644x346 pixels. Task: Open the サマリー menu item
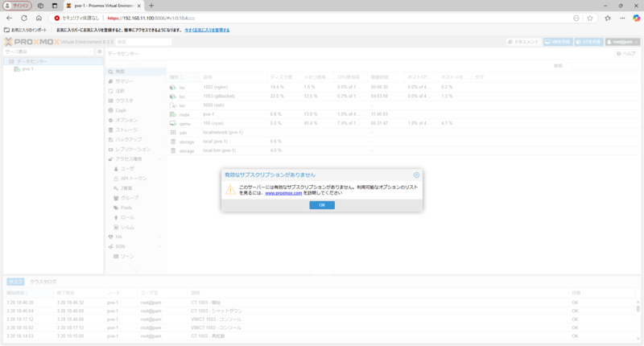click(135, 81)
